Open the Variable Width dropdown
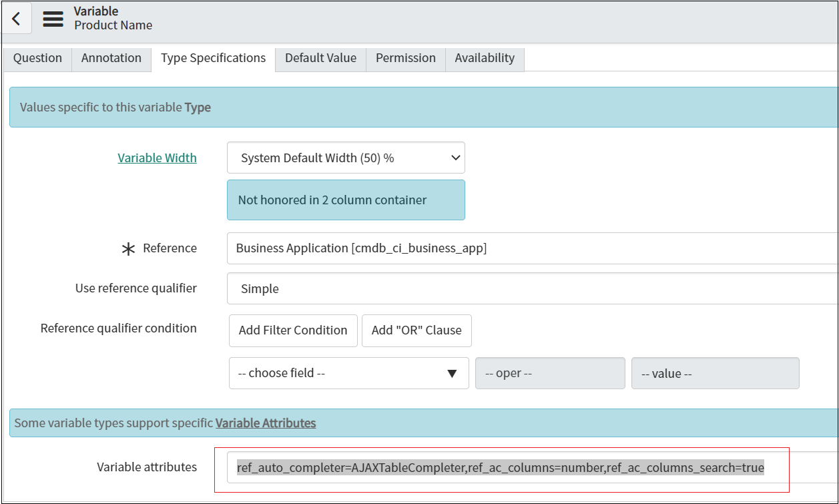Viewport: 839px width, 504px height. tap(346, 158)
